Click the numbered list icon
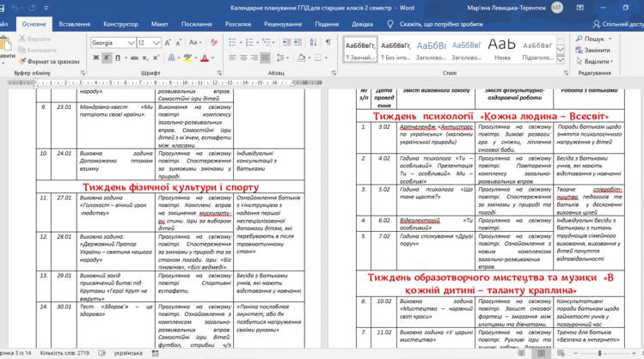This screenshot has width=644, height=359. coord(248,42)
